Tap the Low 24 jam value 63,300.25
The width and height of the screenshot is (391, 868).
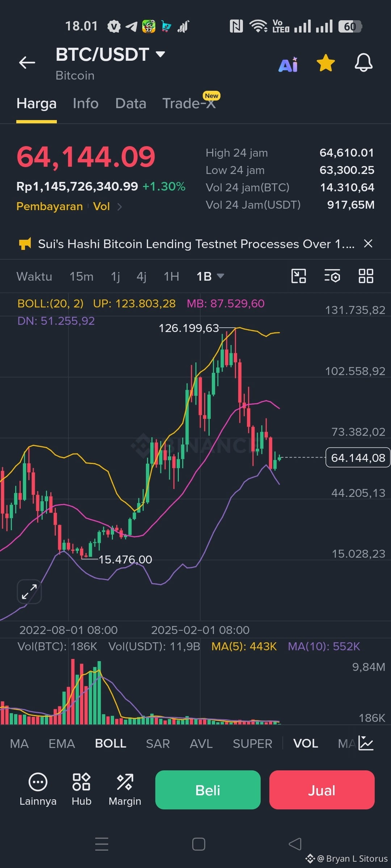coord(347,170)
